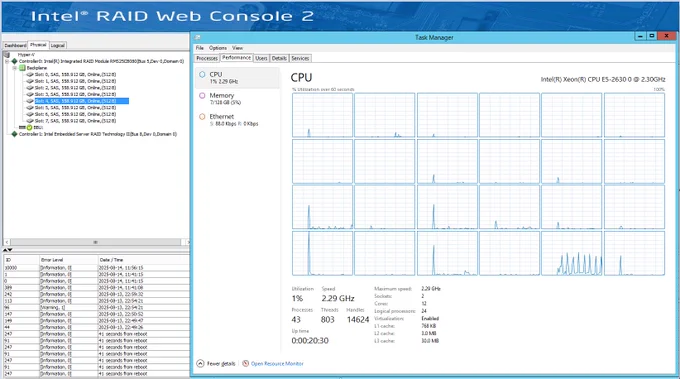Sort log by Error Level column header
Screen dimensions: 680x379
pyautogui.click(x=69, y=260)
